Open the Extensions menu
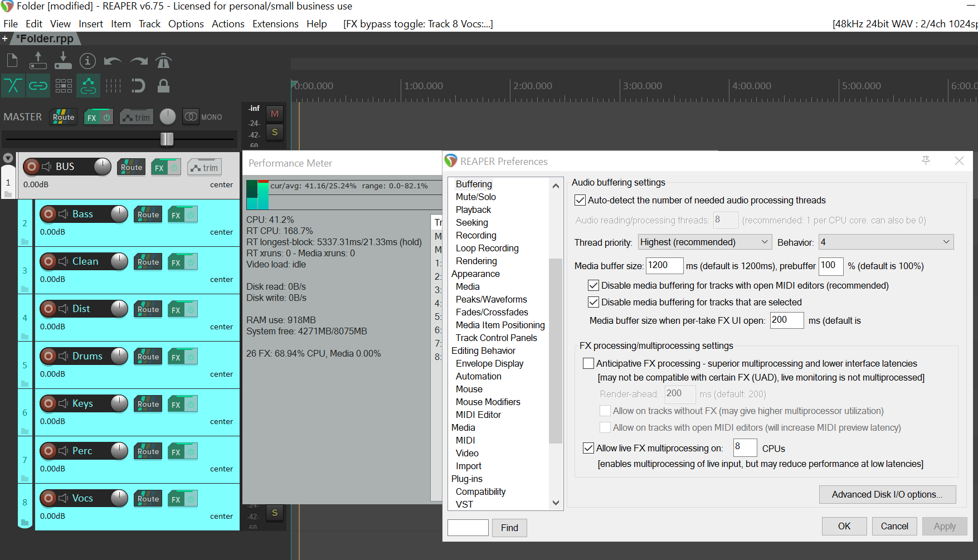The image size is (978, 560). [275, 24]
